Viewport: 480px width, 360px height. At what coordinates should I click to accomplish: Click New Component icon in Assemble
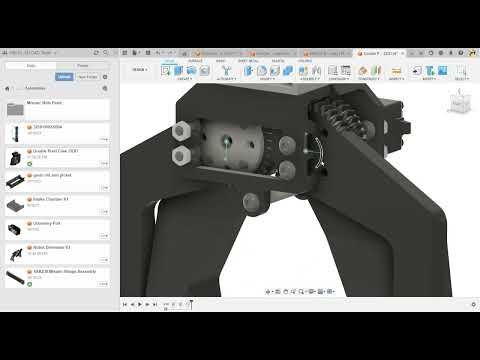pos(303,70)
